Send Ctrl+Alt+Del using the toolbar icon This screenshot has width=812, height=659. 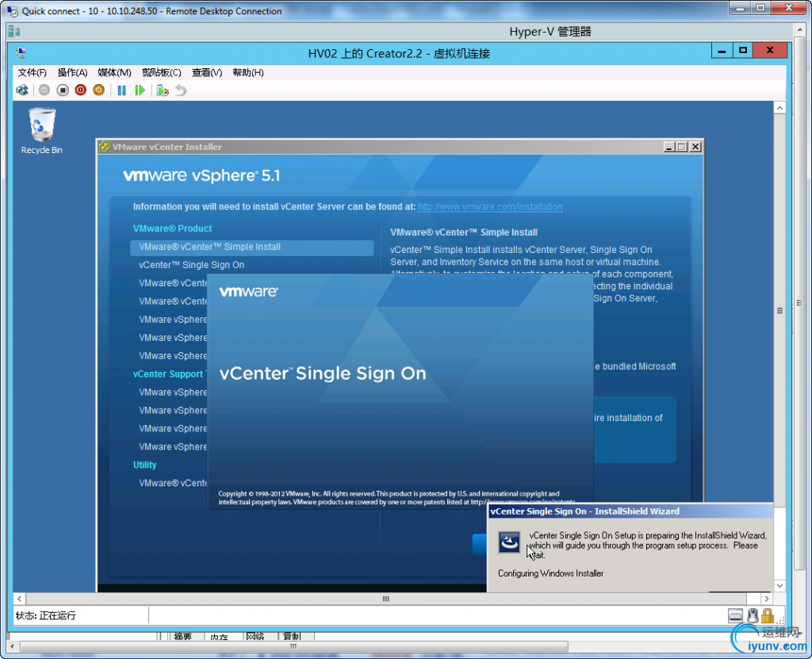tap(22, 90)
